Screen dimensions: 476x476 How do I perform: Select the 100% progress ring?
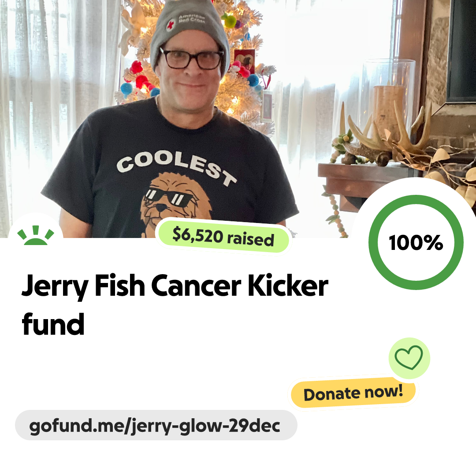416,242
